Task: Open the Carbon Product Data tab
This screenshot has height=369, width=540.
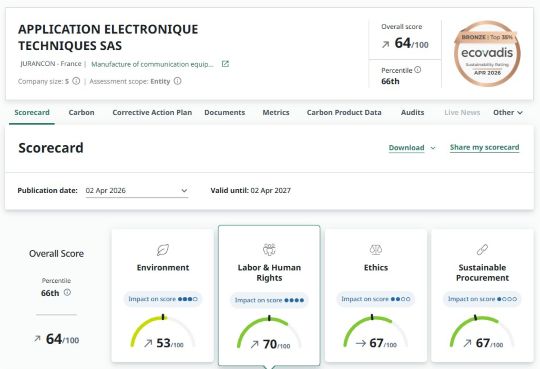Action: click(x=344, y=112)
